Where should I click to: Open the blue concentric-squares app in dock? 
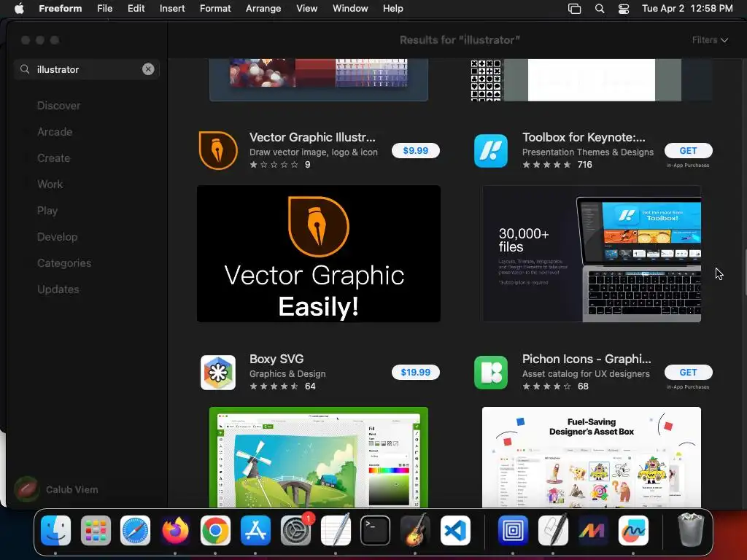pos(513,530)
